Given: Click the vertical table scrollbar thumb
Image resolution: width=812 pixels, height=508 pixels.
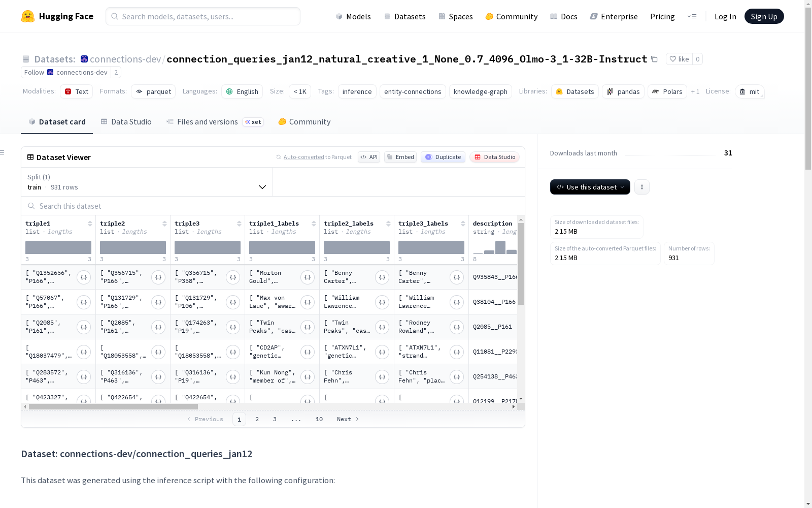Looking at the screenshot, I should coord(521,264).
